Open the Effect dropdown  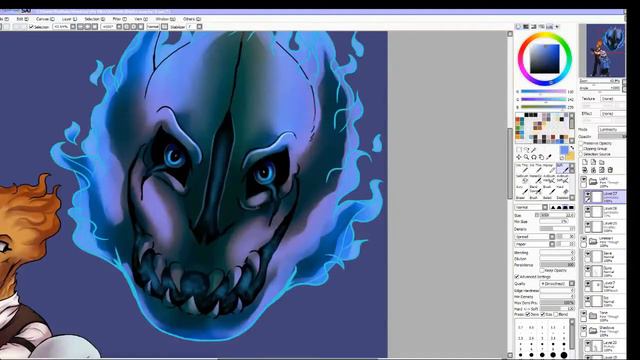coord(613,113)
